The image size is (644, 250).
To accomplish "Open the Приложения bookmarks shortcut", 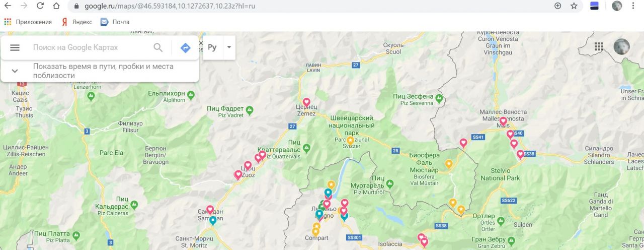I will point(28,22).
